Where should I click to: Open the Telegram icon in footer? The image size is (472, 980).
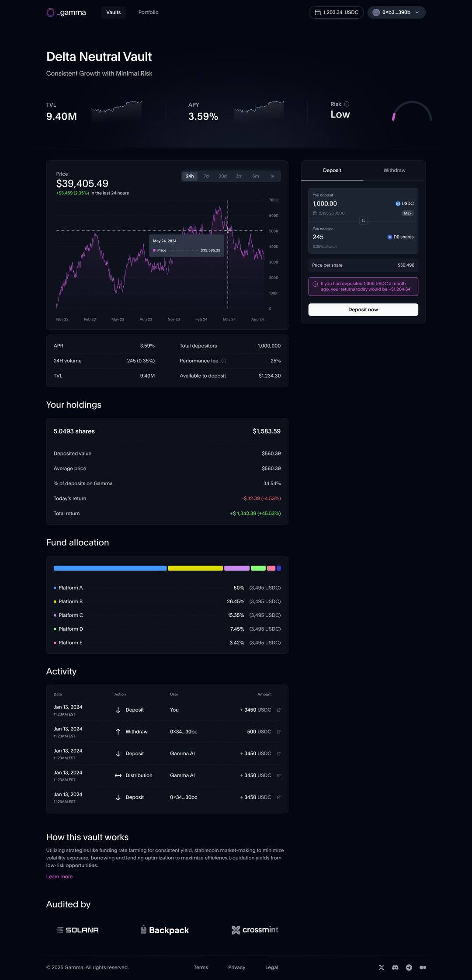409,967
